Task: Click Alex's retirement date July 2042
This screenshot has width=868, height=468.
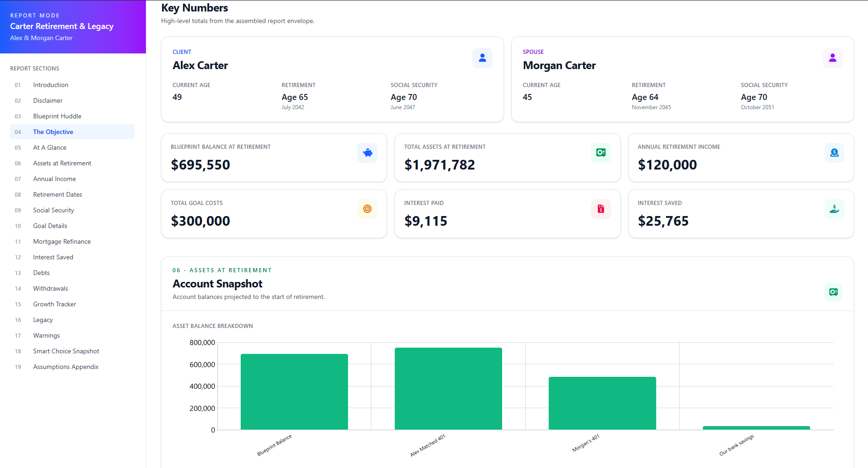Action: click(293, 107)
